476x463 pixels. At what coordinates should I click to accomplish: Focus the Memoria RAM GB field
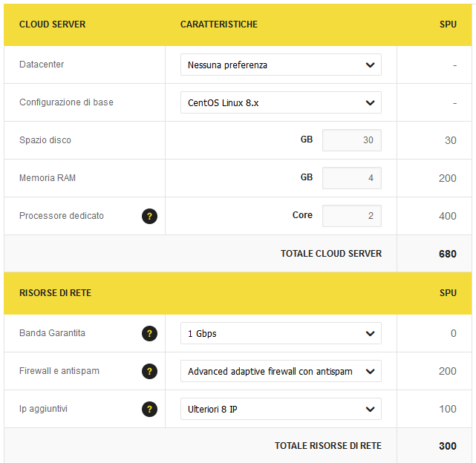pos(351,179)
